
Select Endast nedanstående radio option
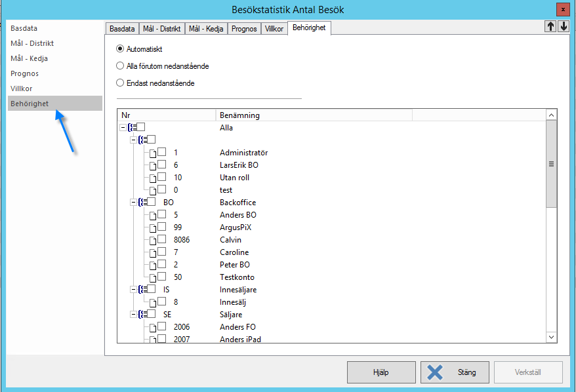(x=120, y=83)
